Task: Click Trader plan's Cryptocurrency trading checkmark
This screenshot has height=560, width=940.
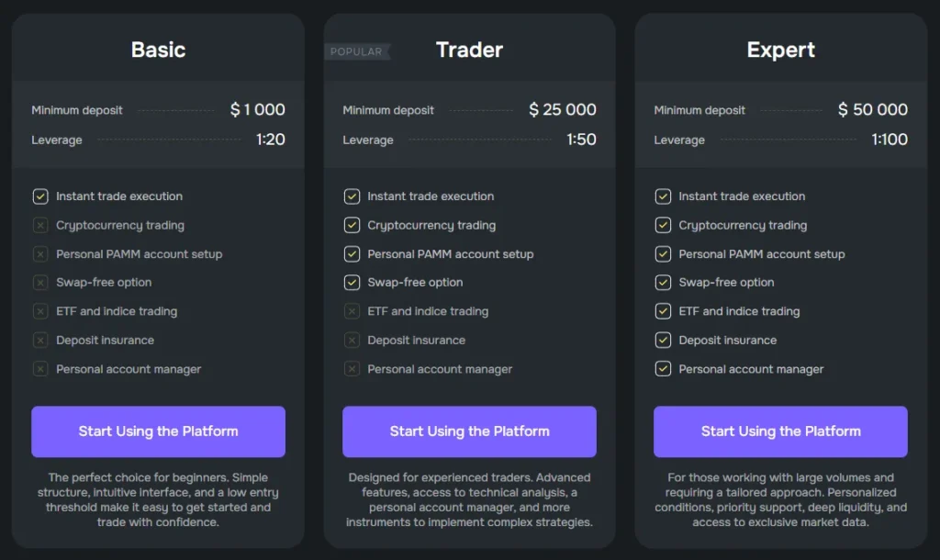Action: point(352,225)
